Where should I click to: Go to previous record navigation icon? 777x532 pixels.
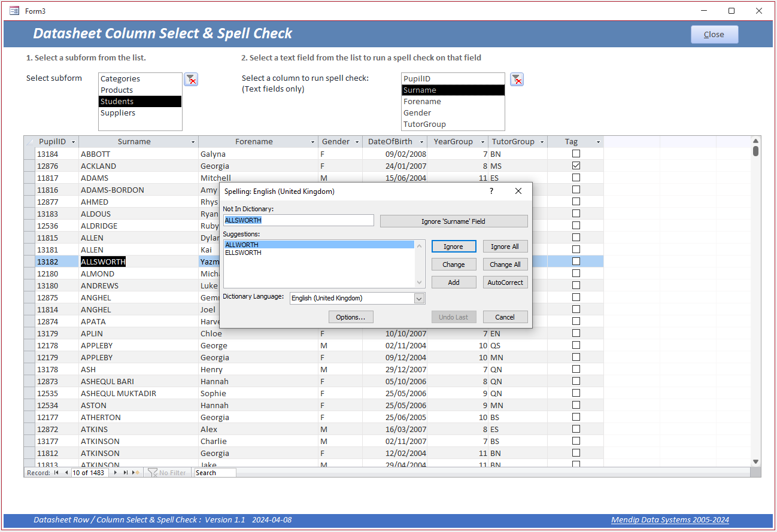click(66, 473)
